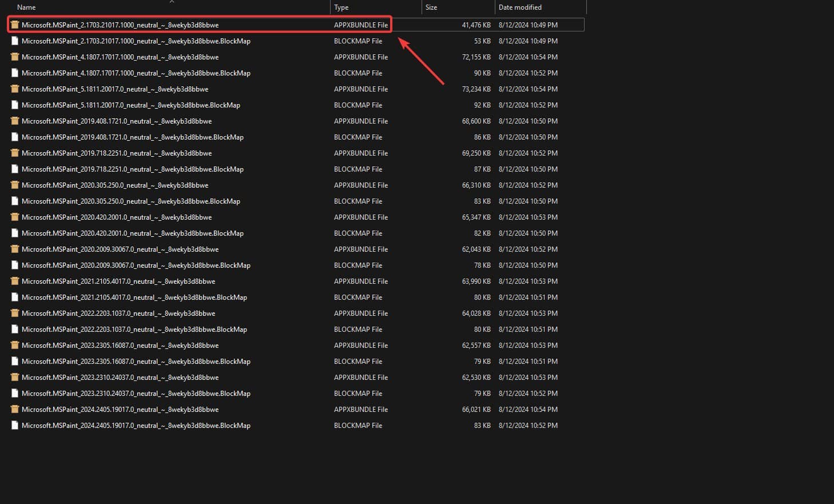Click the blank file icon of MSPaint_2024.2405.19017.0 BlockMap
The image size is (834, 504).
coord(15,425)
